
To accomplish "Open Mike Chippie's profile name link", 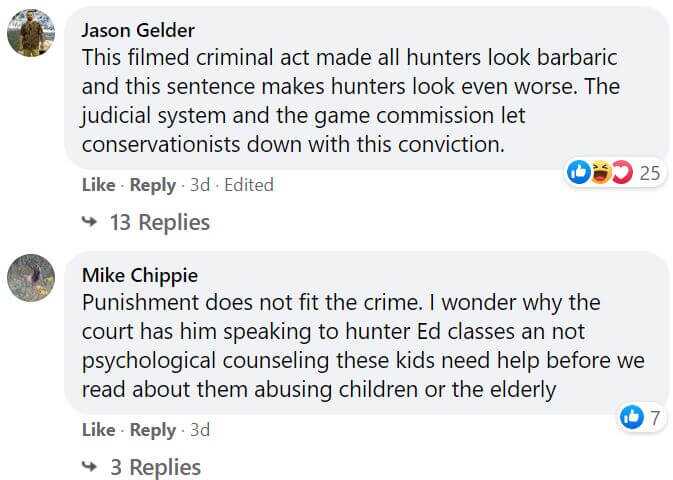I will click(x=140, y=275).
